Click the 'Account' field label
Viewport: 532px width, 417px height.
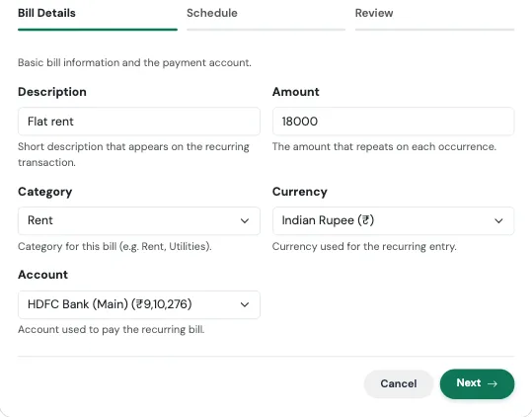(42, 275)
